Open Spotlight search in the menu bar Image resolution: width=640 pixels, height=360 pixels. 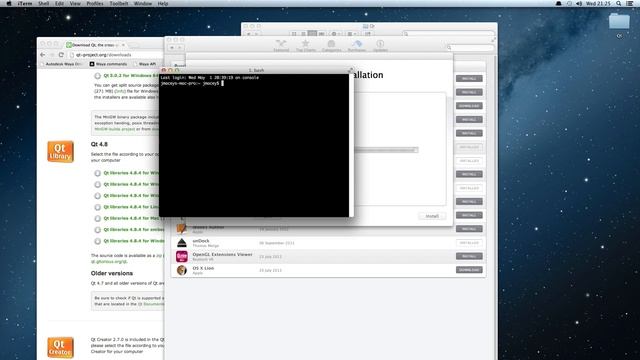(x=619, y=3)
